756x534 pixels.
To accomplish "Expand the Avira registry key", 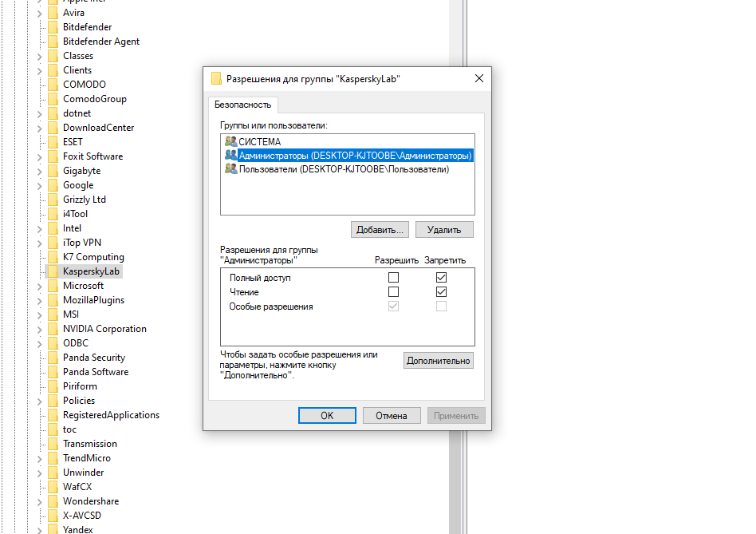I will coord(40,14).
